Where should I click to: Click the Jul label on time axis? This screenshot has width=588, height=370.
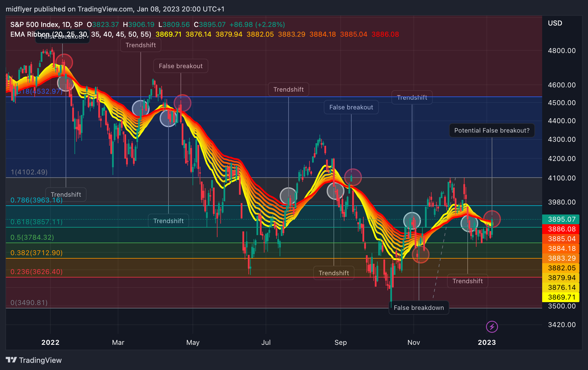pyautogui.click(x=266, y=343)
